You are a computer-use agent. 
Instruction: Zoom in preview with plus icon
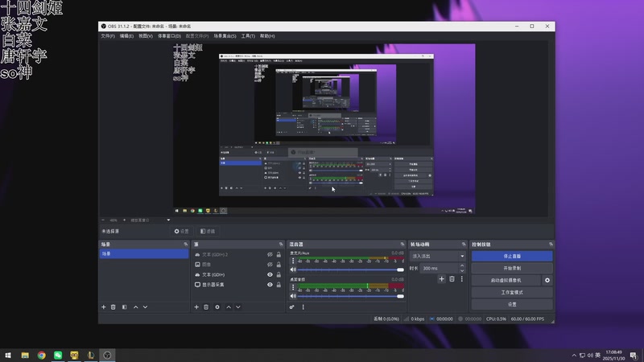point(125,220)
